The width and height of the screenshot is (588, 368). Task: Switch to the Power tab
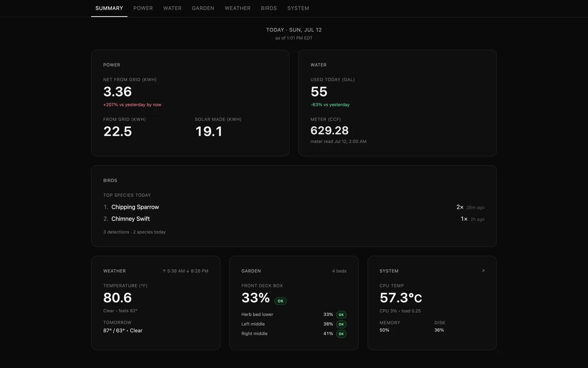pos(143,8)
